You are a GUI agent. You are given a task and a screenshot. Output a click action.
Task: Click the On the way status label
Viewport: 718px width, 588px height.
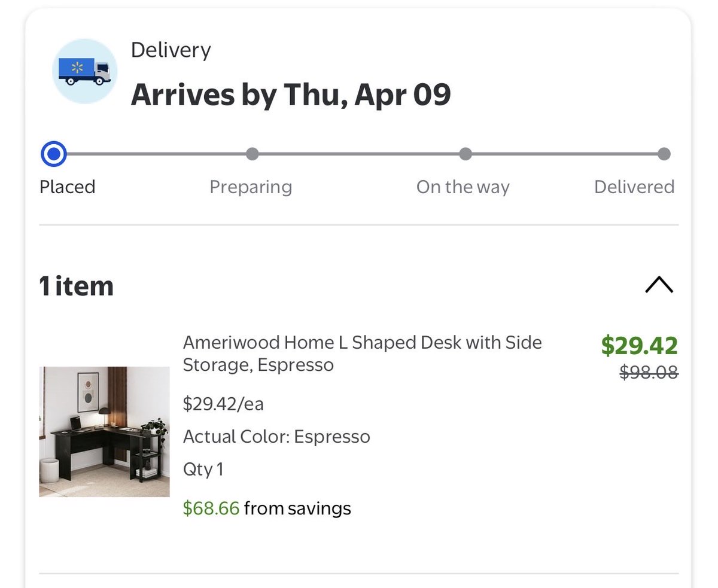click(x=463, y=187)
